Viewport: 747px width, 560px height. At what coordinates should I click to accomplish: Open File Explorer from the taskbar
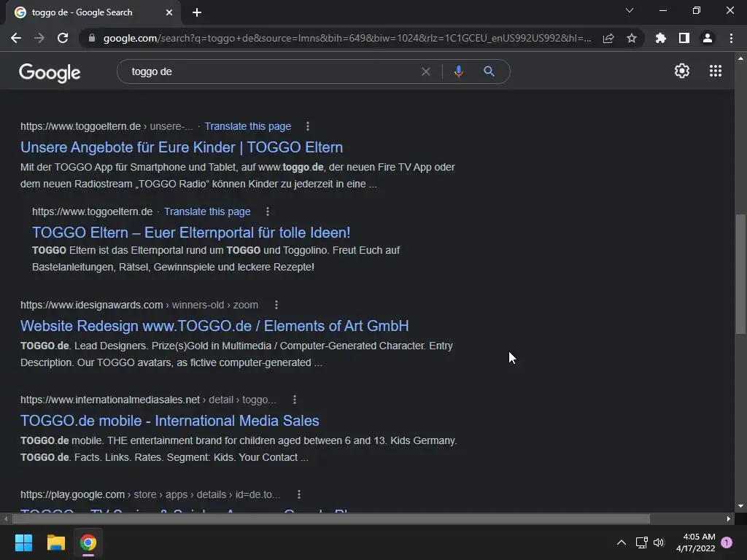(x=55, y=542)
